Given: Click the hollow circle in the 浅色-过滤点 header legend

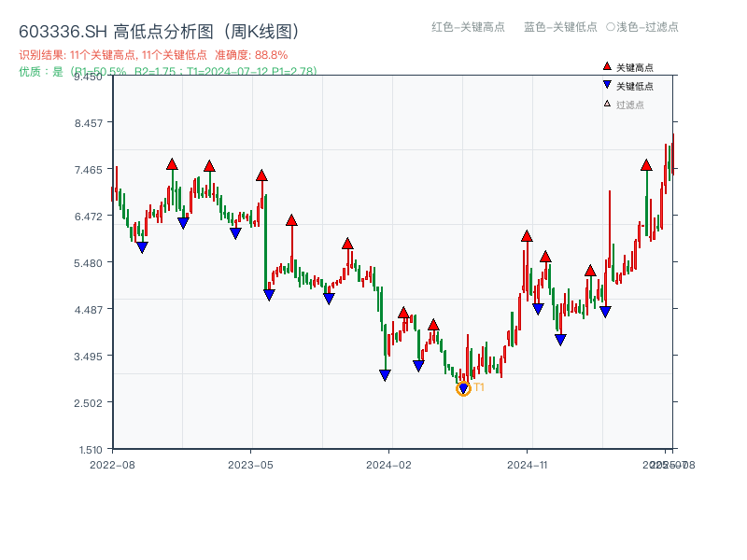Looking at the screenshot, I should [x=610, y=27].
